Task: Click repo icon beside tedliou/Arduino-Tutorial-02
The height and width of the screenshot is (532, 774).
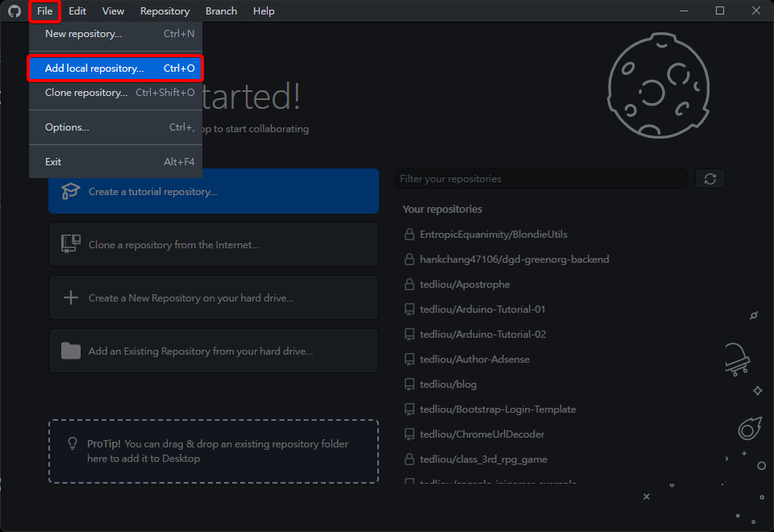Action: pos(410,335)
